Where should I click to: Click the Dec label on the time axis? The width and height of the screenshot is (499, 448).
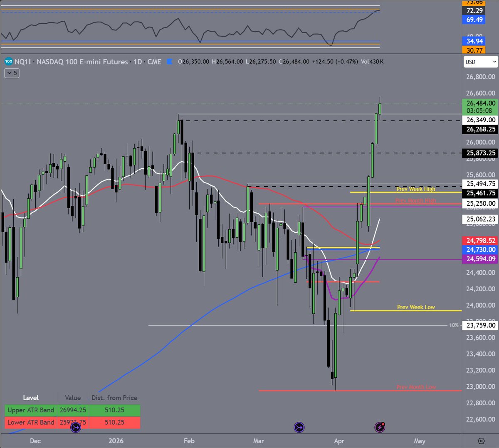click(35, 441)
